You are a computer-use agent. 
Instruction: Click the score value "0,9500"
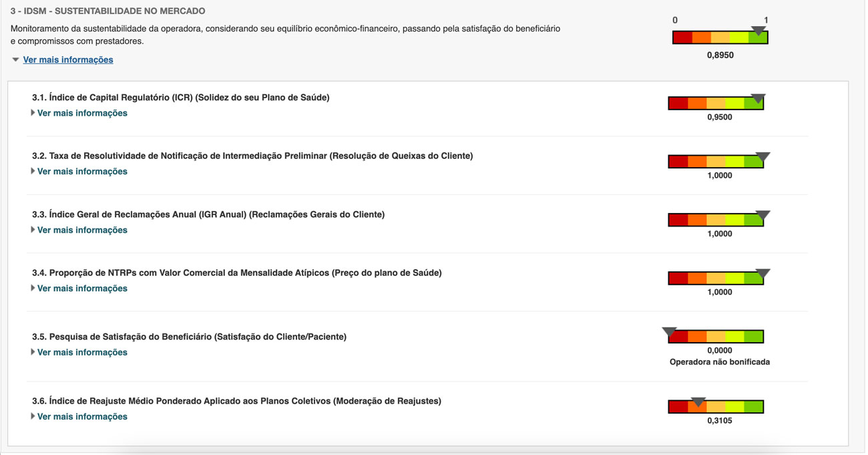(x=720, y=117)
